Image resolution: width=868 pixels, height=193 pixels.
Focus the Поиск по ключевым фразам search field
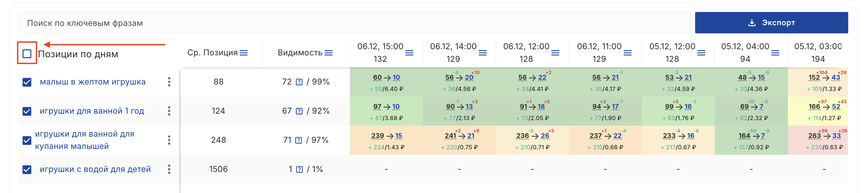click(x=354, y=23)
